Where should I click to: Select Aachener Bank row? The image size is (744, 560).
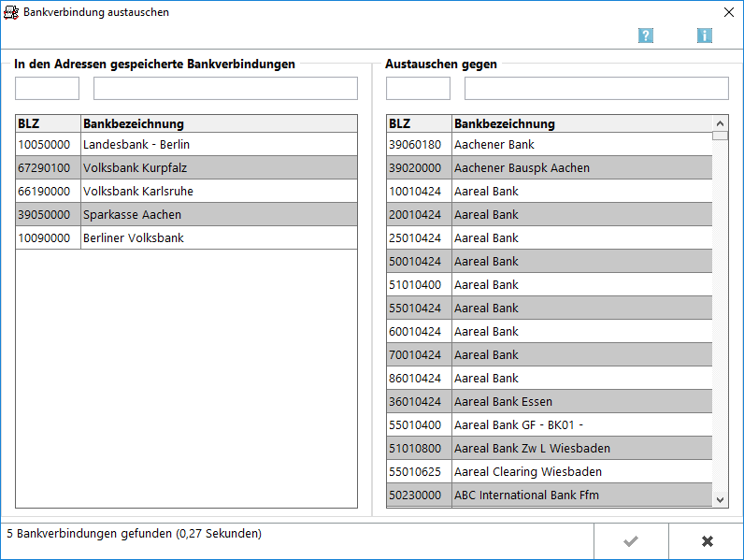pos(550,144)
